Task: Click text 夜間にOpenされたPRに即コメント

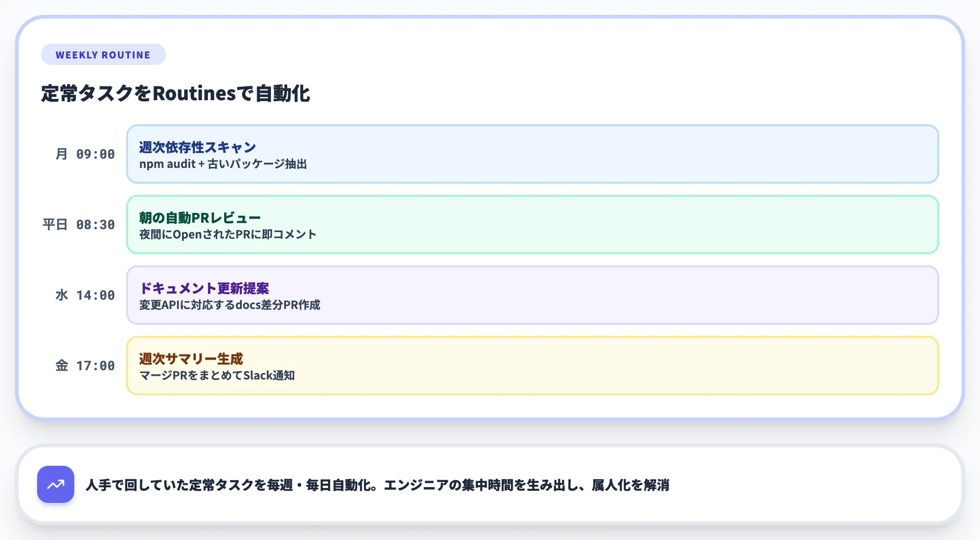Action: click(x=228, y=235)
